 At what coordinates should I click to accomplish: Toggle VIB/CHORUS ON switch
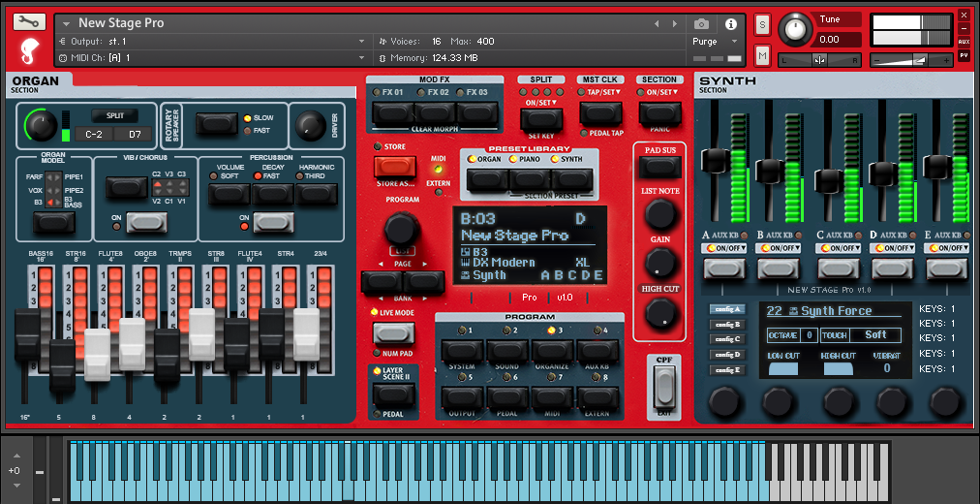[147, 222]
